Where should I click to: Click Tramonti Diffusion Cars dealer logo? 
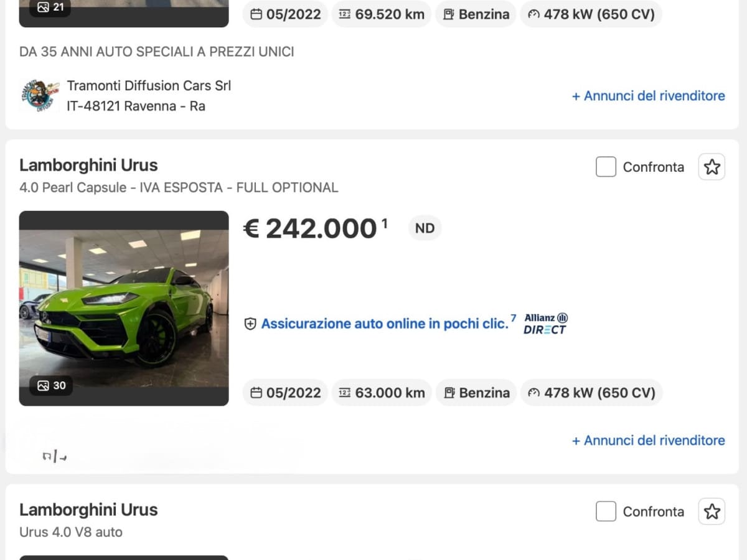click(40, 95)
